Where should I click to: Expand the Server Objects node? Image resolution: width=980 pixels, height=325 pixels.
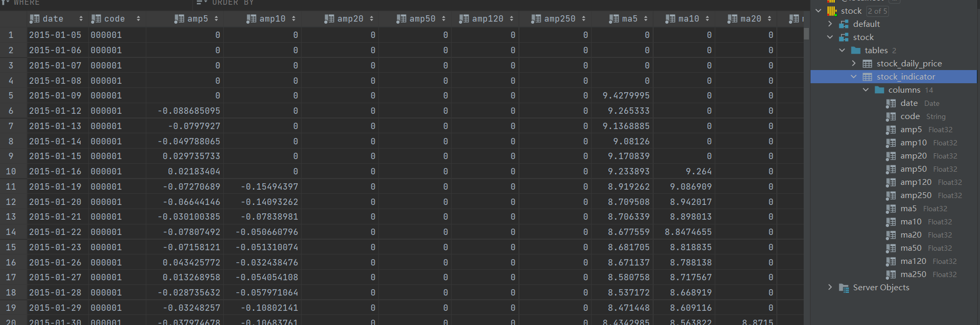[830, 288]
